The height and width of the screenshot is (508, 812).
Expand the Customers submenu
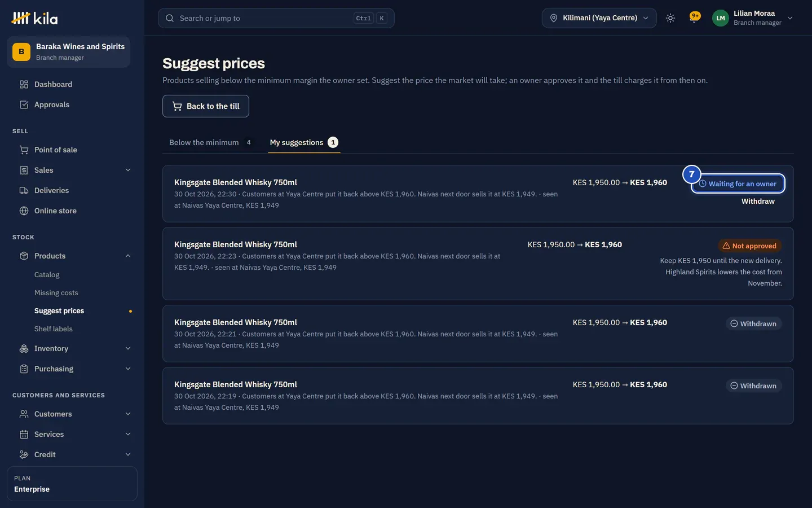[x=128, y=414]
